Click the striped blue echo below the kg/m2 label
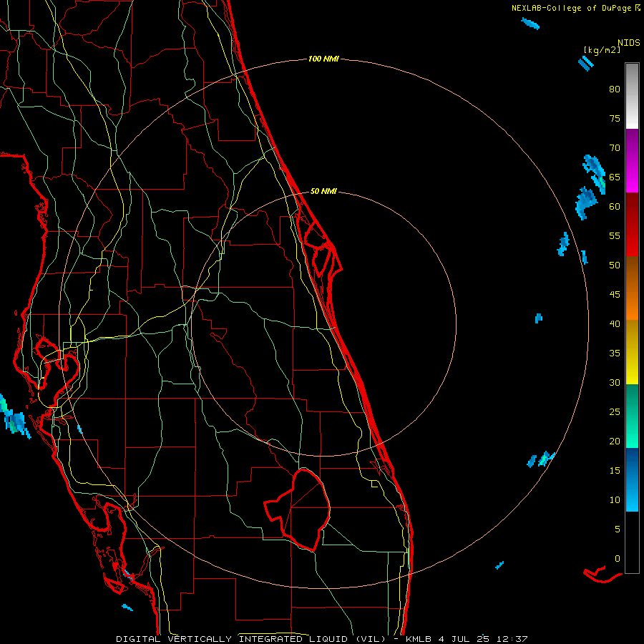 586,63
